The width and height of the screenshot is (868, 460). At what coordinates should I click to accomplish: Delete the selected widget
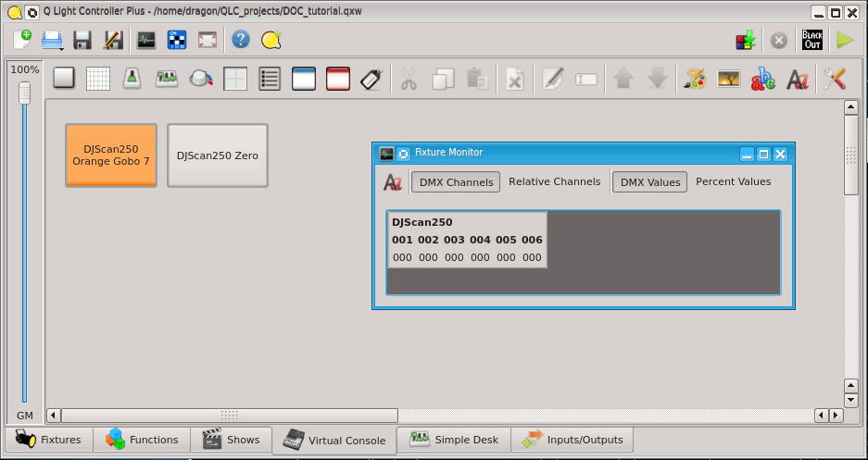tap(515, 79)
